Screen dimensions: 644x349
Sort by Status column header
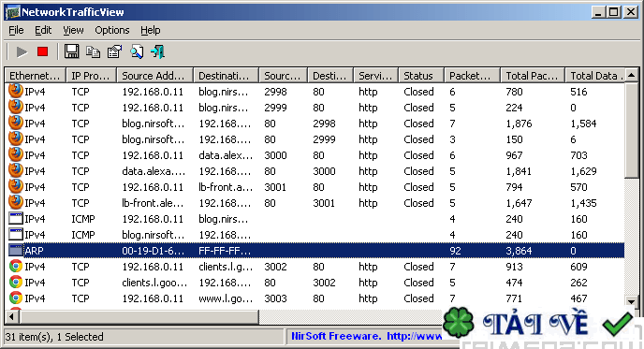tap(421, 76)
